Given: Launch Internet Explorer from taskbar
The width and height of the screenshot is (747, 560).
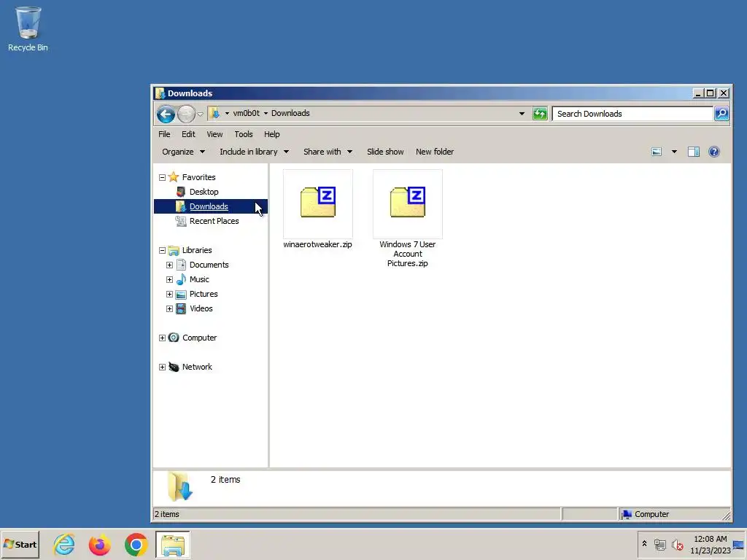Looking at the screenshot, I should (x=64, y=544).
